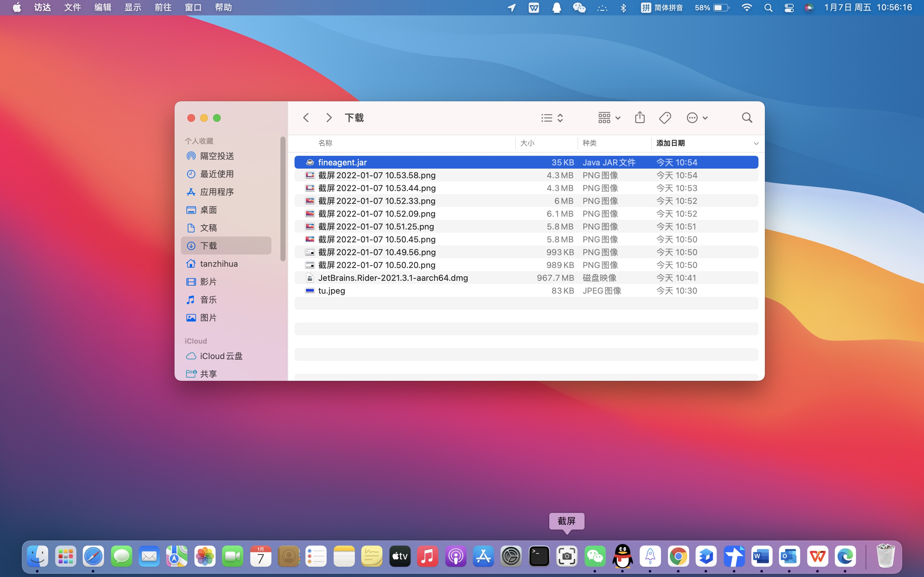The width and height of the screenshot is (924, 577).
Task: Sort by 添加日期 column header
Action: click(671, 143)
